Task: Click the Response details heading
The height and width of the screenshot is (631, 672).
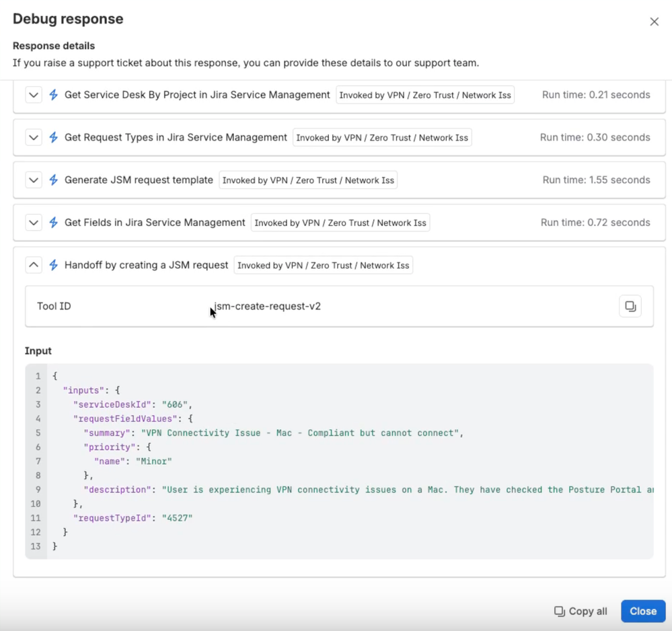Action: click(54, 46)
